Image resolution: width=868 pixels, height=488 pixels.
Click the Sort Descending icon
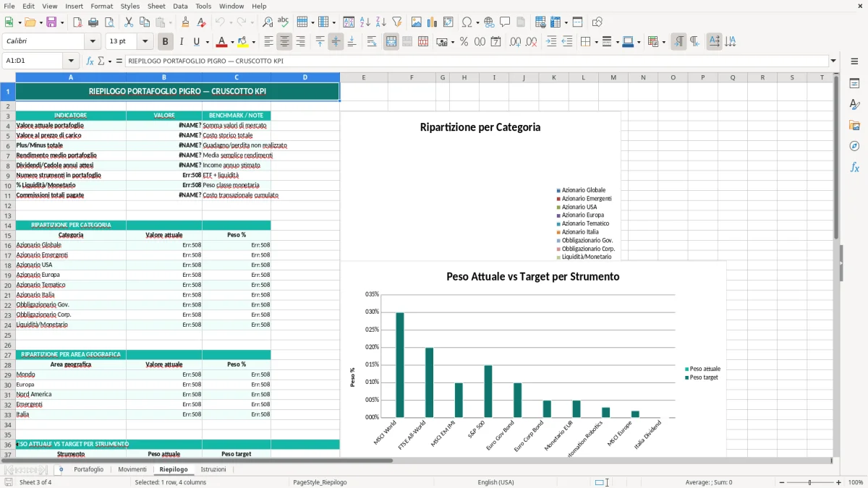click(x=380, y=22)
